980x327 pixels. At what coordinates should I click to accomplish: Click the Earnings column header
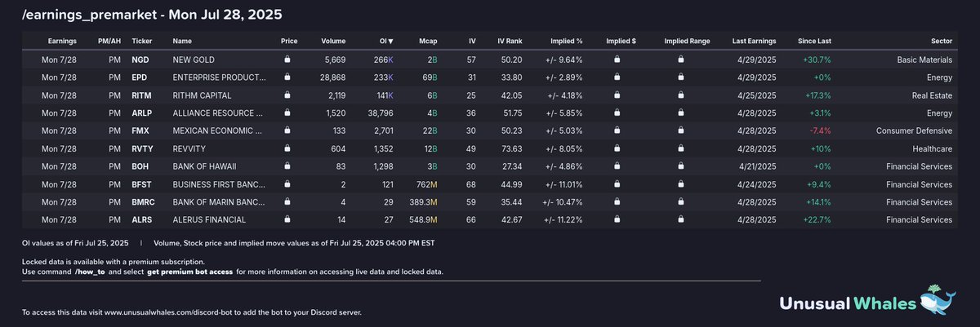tap(63, 41)
